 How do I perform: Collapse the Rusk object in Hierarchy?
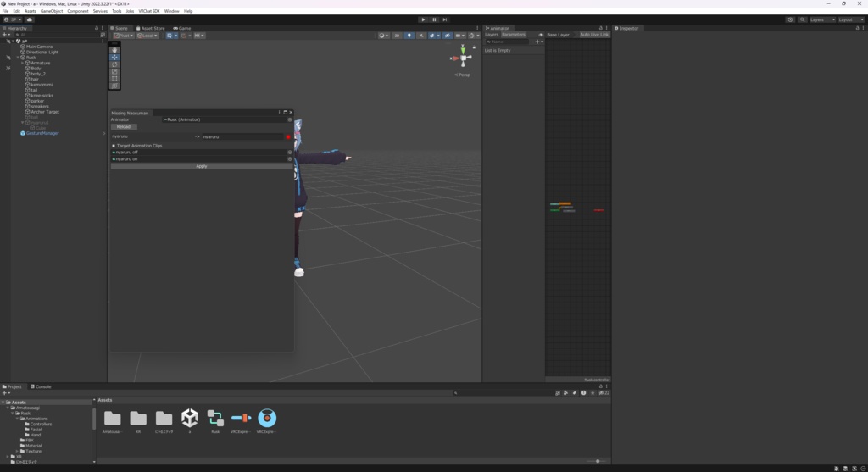[19, 58]
